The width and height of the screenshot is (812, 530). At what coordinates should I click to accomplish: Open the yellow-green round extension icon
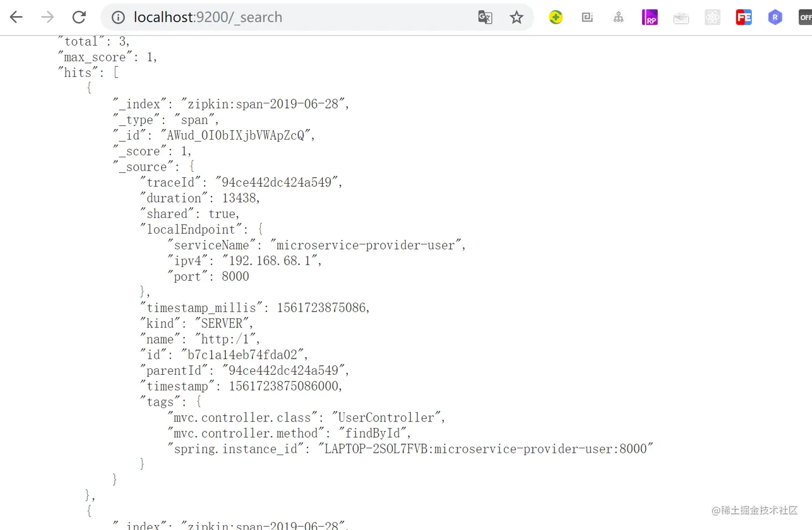(556, 17)
